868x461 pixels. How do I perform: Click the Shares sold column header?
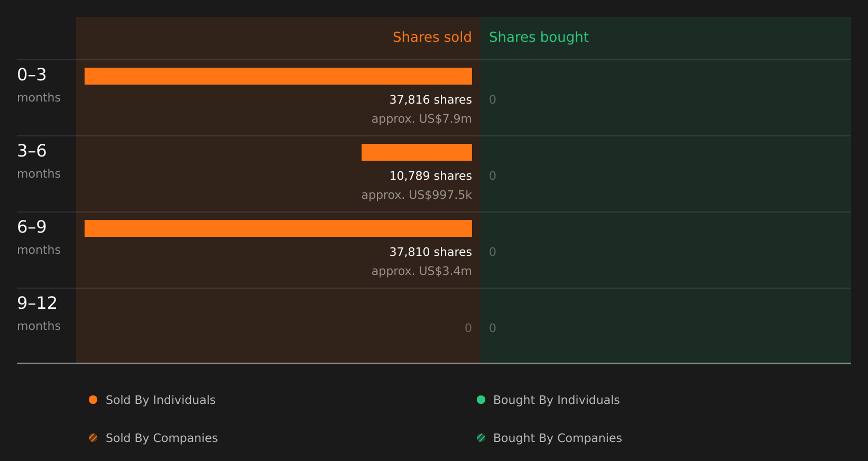[432, 37]
